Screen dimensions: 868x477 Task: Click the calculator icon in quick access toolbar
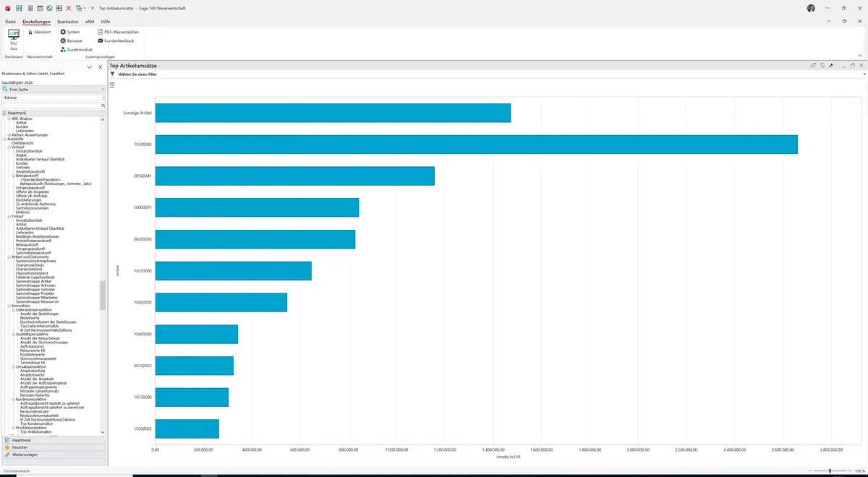pyautogui.click(x=30, y=8)
